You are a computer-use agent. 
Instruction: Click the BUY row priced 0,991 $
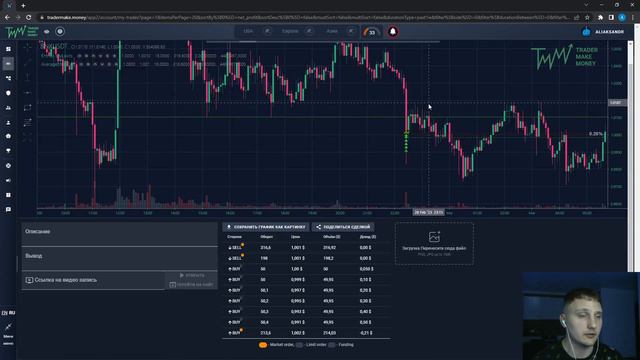click(x=306, y=322)
